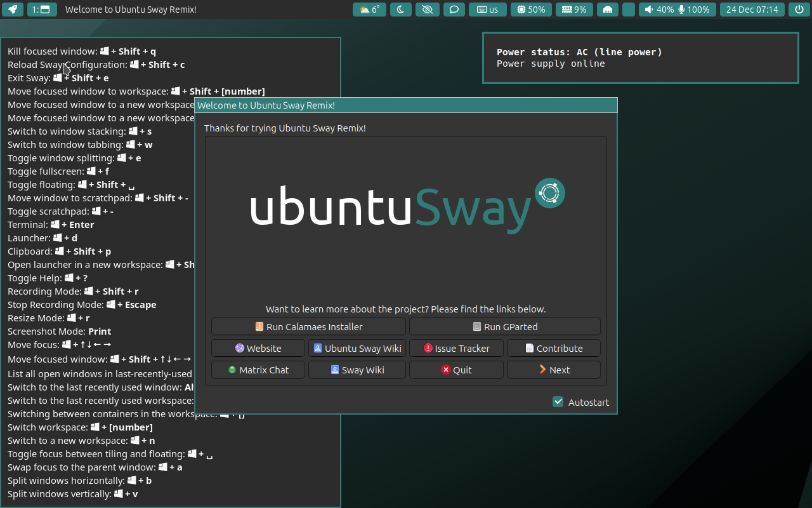Click the 'Kill focused window' help line
This screenshot has height=508, width=812.
point(82,51)
